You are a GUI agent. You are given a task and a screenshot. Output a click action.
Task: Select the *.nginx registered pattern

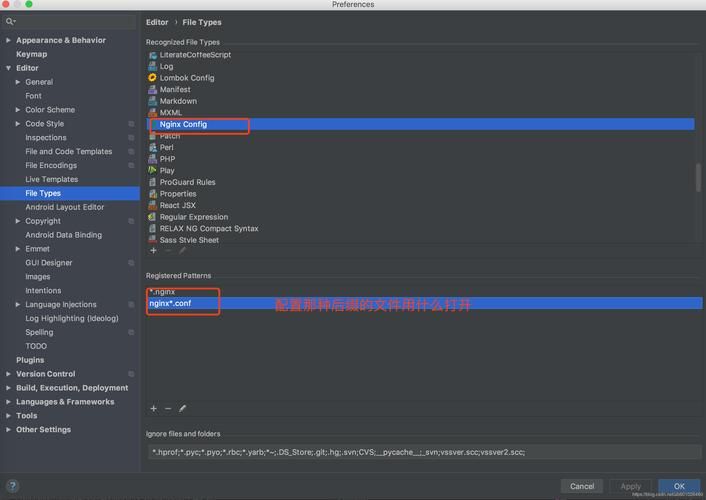[162, 291]
